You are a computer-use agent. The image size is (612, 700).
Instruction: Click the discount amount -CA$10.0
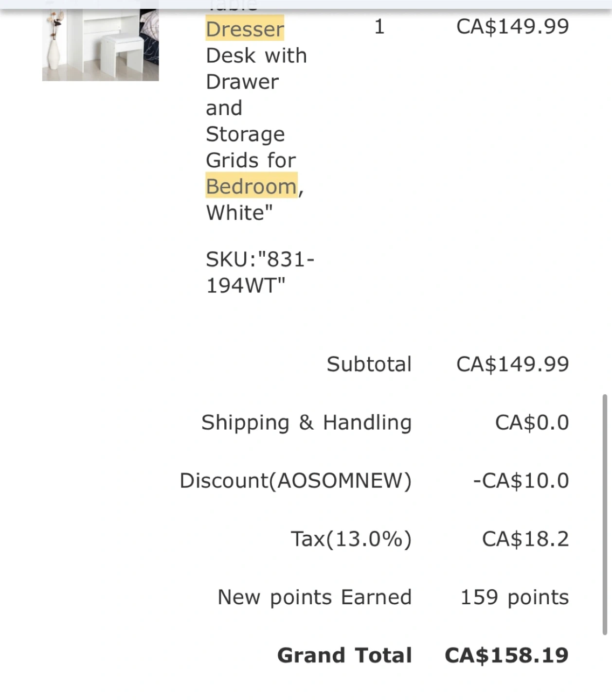click(x=521, y=481)
